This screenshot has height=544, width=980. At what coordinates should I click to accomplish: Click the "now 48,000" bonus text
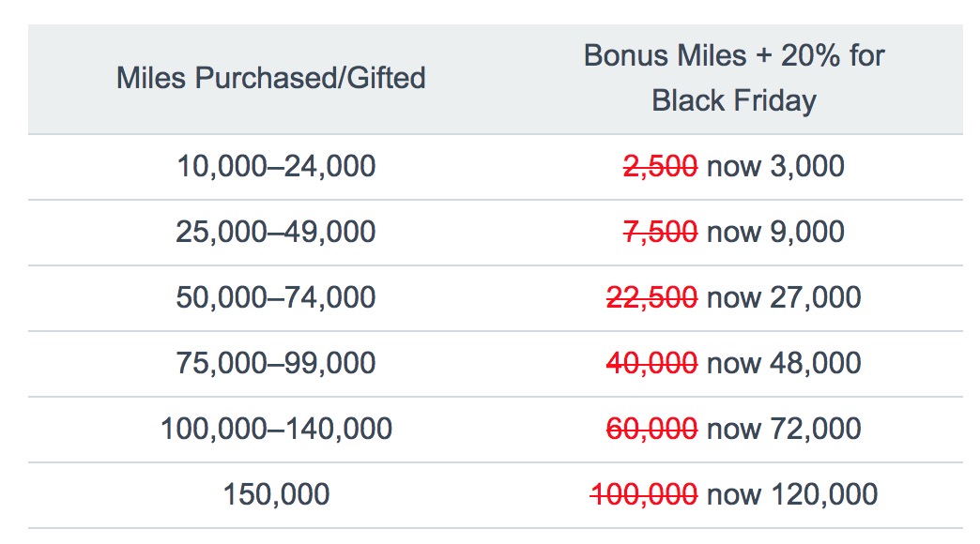coord(784,363)
